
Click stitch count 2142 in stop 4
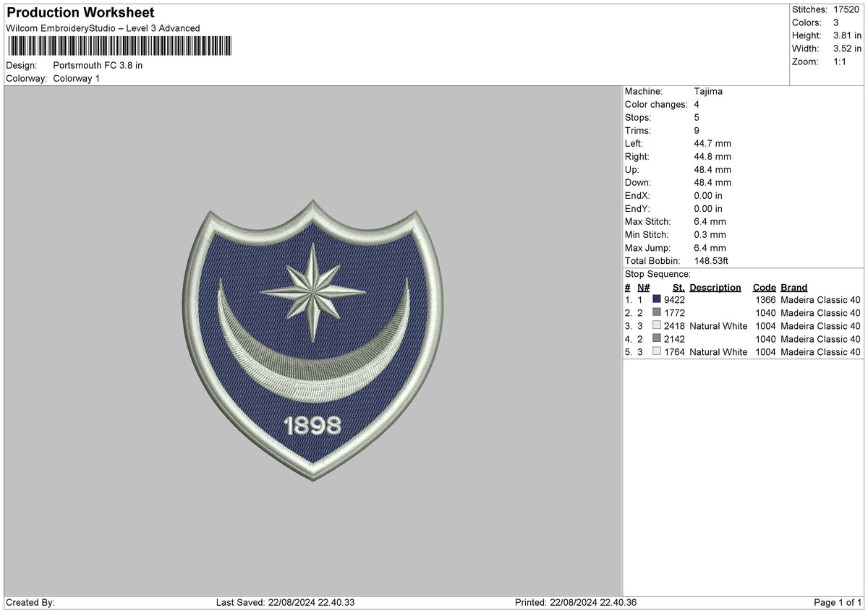click(674, 339)
